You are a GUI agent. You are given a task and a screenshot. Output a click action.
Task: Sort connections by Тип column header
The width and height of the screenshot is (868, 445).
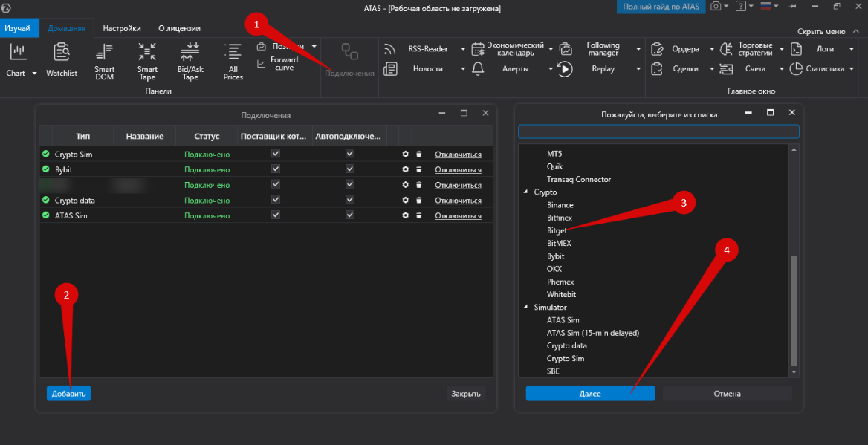coord(83,136)
